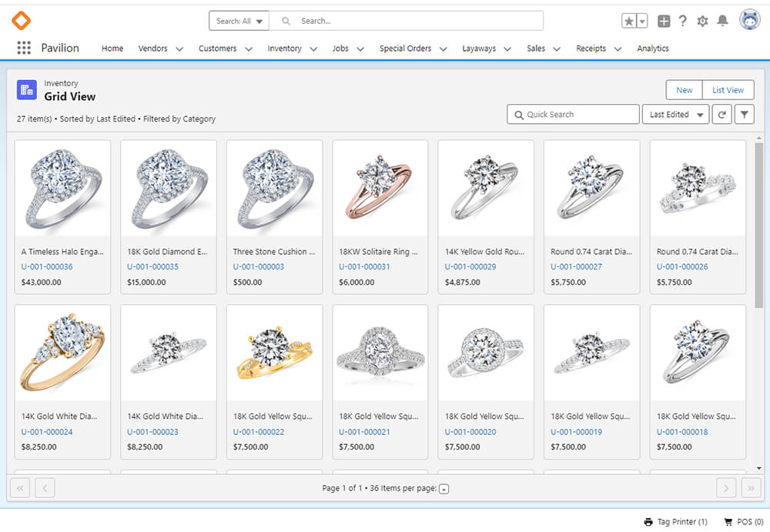
Task: Open item link U-001-000024
Action: (x=47, y=432)
